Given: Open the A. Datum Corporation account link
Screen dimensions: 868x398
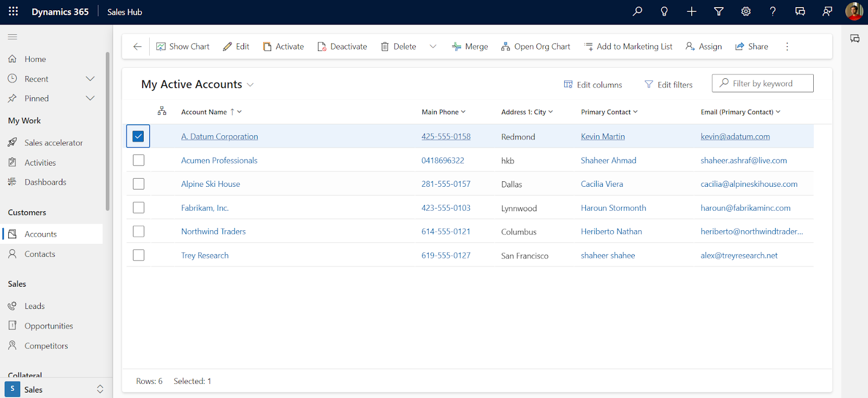Looking at the screenshot, I should [x=220, y=137].
